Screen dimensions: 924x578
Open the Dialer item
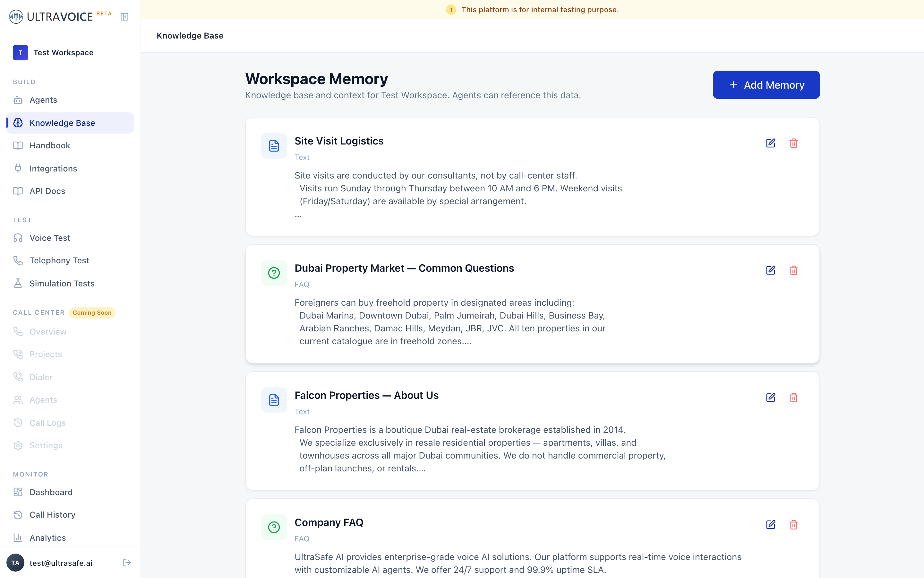point(70,377)
